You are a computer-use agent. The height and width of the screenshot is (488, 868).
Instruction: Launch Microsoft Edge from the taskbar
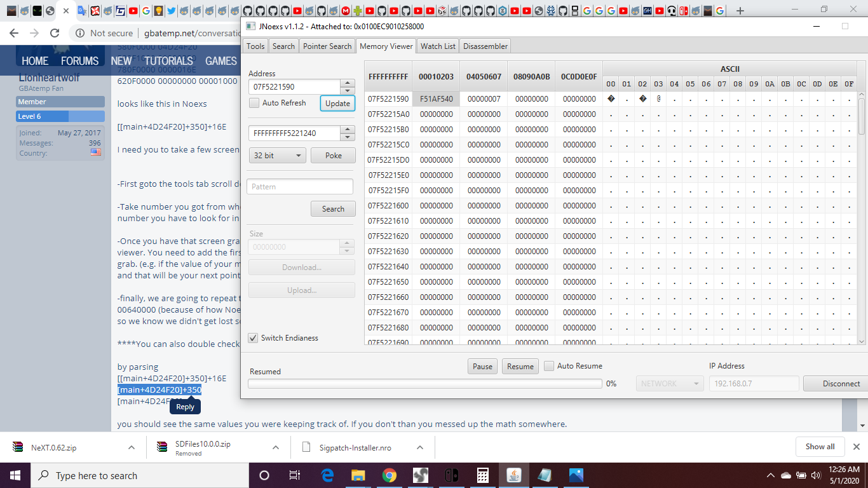(327, 475)
